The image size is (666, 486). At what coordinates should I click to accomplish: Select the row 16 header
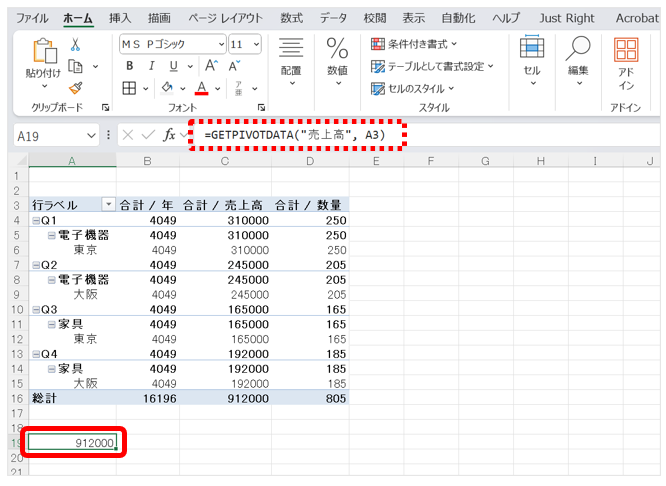point(17,398)
